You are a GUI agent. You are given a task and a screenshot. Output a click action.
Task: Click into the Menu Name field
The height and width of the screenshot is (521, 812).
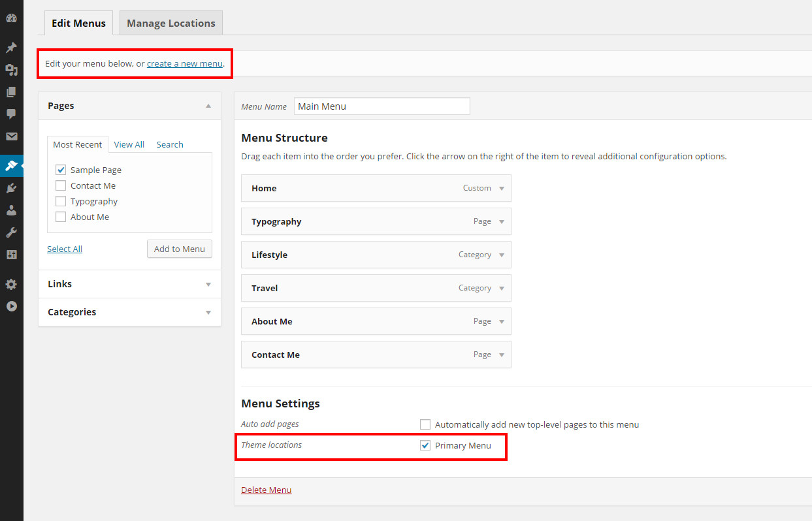[382, 106]
